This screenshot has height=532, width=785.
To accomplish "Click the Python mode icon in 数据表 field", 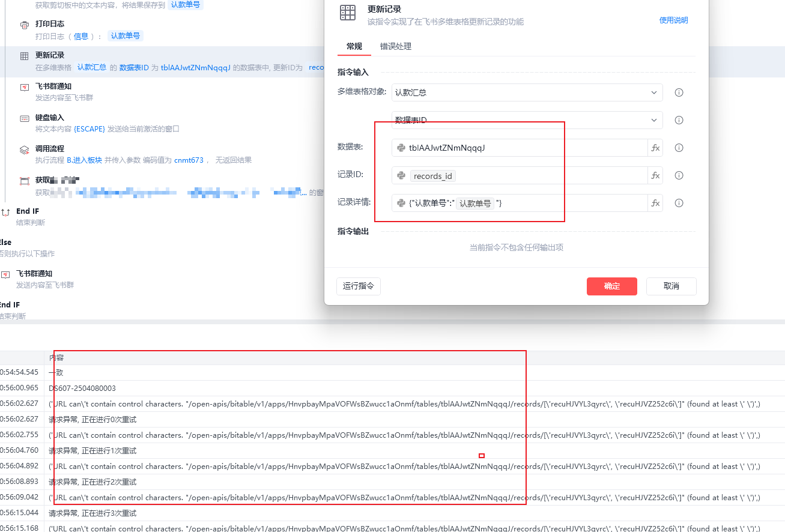I will pos(401,148).
